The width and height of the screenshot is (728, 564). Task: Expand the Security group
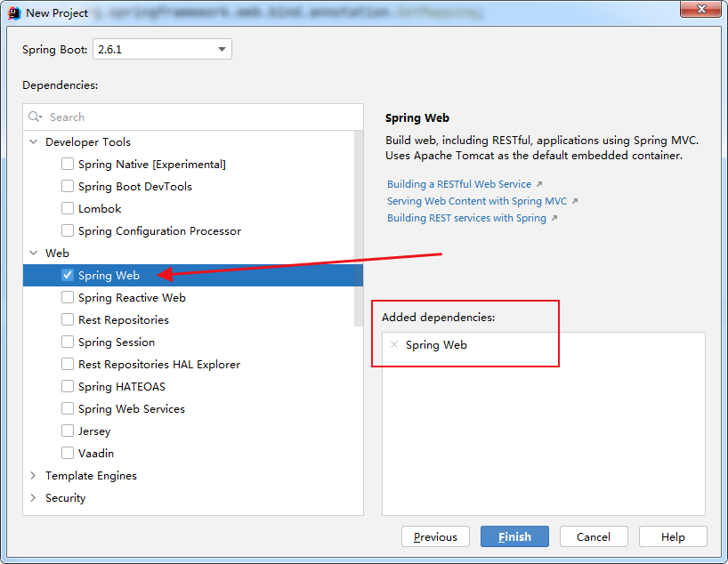click(x=34, y=497)
